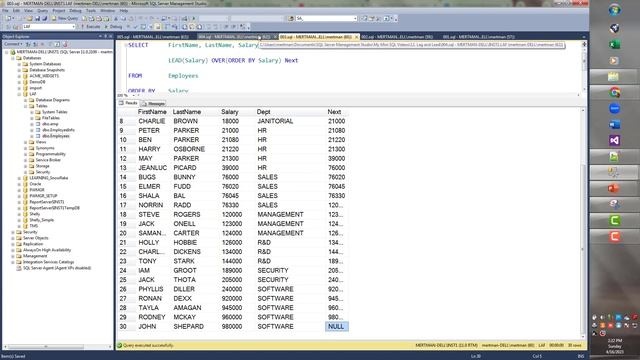Select Integration Services Catalogs folder
This screenshot has width=640, height=360.
click(49, 262)
